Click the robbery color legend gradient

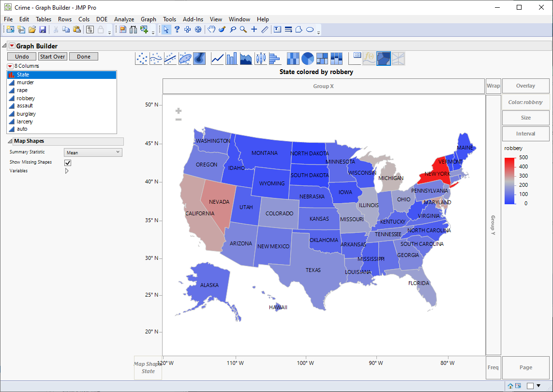tap(509, 180)
